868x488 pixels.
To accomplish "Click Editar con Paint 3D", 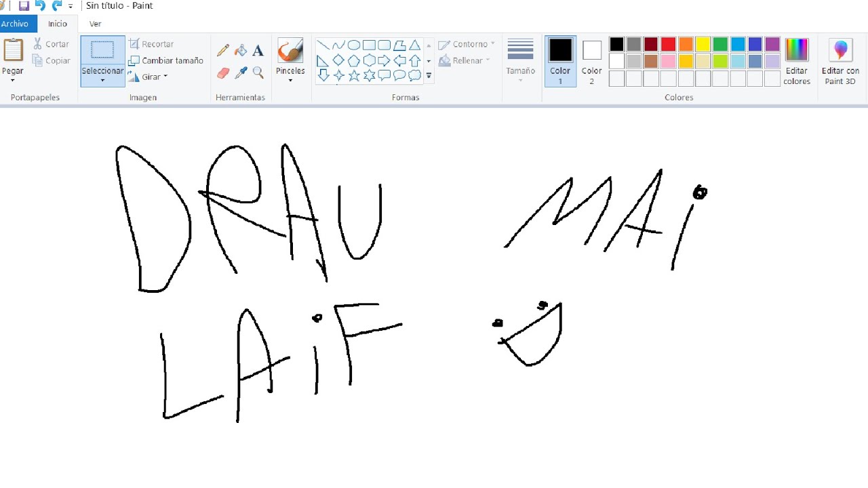I will tap(840, 62).
